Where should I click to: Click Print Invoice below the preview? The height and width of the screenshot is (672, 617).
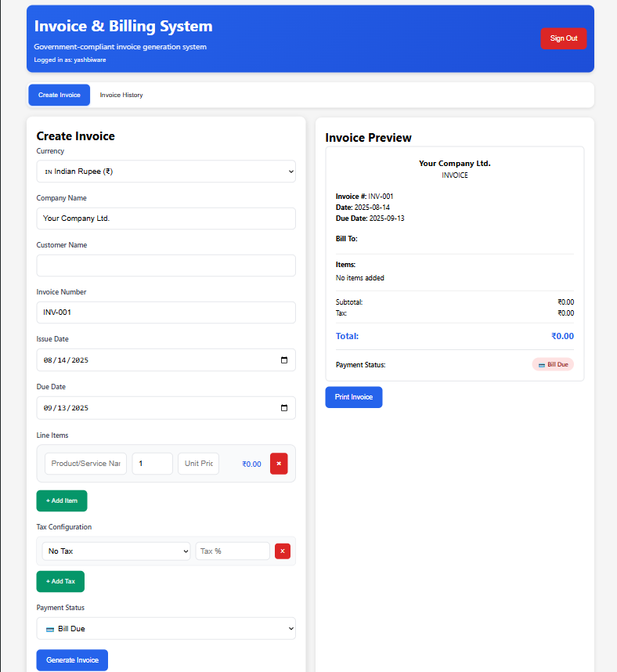click(353, 397)
